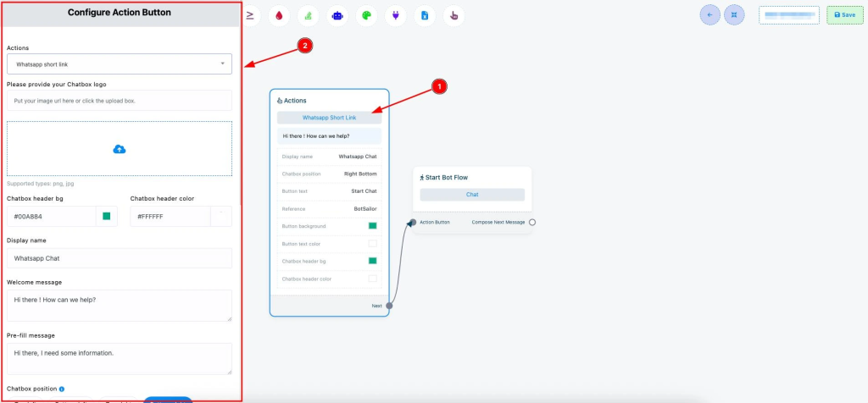Click the back arrow round button
This screenshot has height=403, width=868.
(709, 14)
